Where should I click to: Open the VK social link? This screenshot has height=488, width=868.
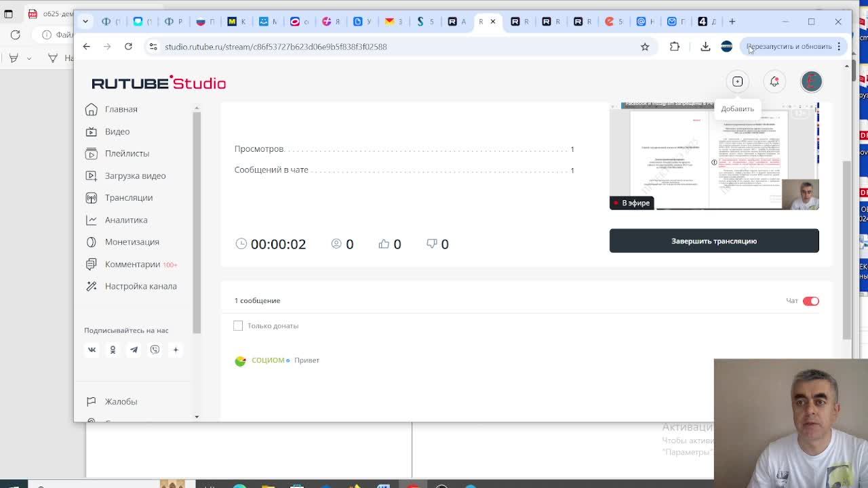point(92,350)
